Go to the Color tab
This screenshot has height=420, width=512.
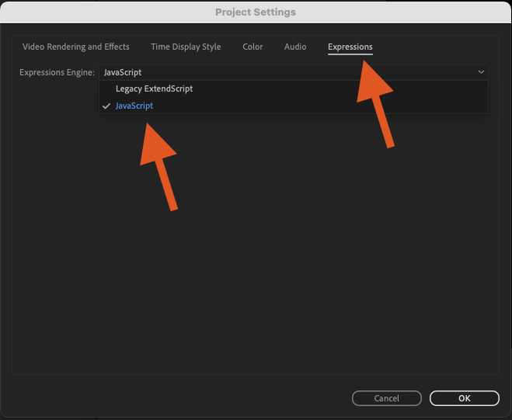[253, 47]
